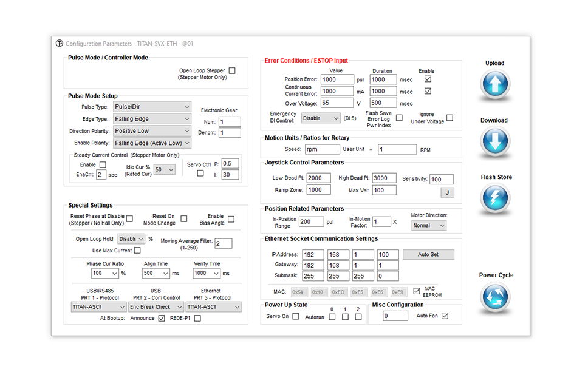Open the PRT 2 Com Control dropdown
The height and width of the screenshot is (392, 588).
(155, 307)
